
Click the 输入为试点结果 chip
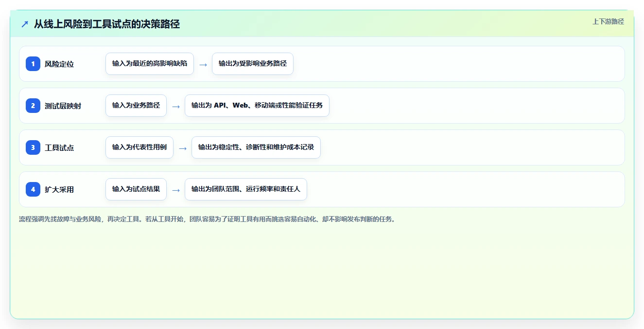tap(136, 189)
